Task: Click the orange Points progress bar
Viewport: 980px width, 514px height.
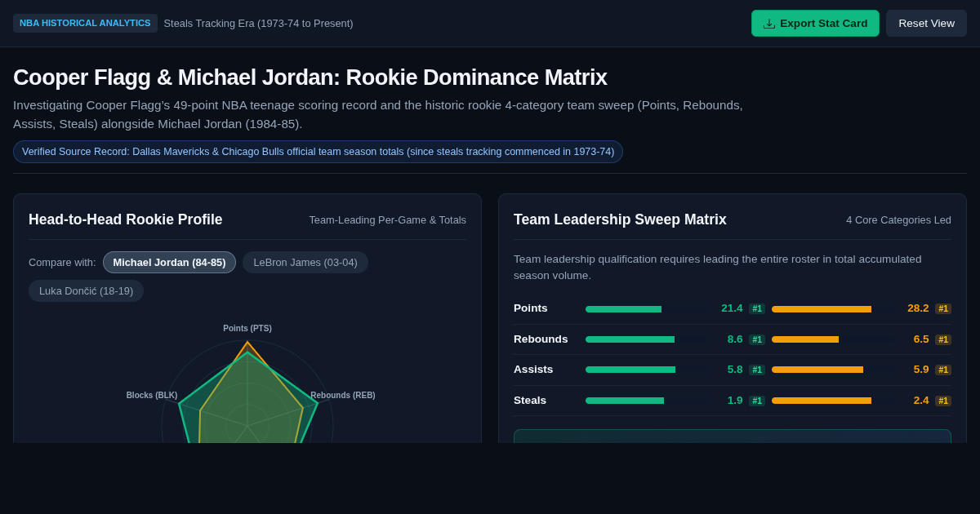Action: point(822,309)
